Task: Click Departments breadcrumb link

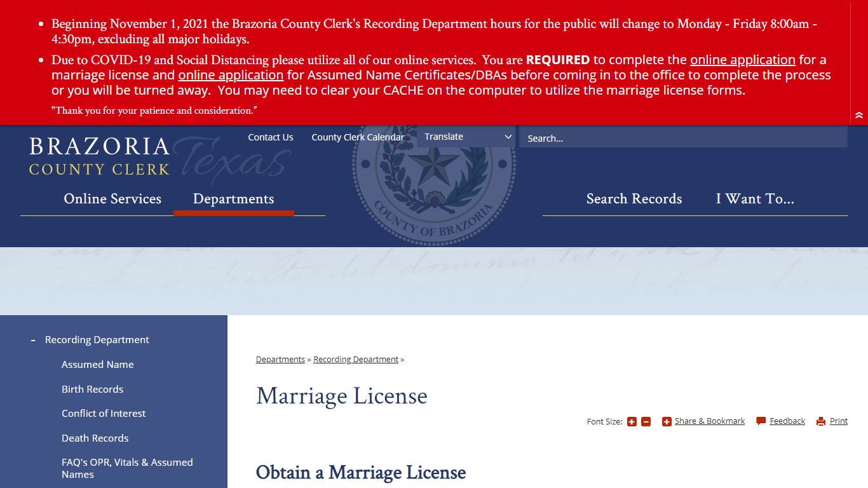Action: point(280,360)
